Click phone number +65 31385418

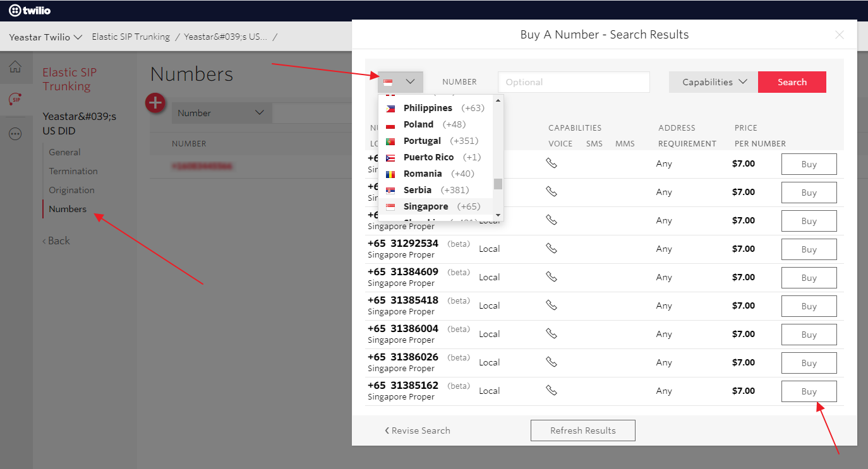pos(403,300)
